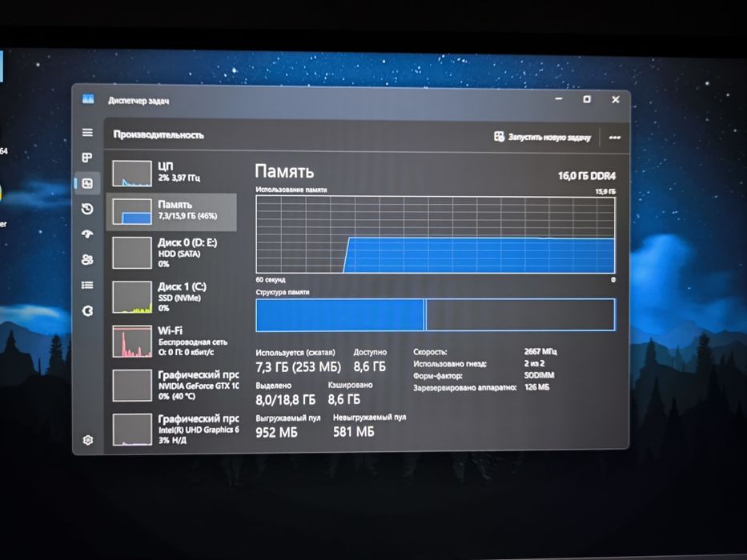Select the Wi-Fi network item
This screenshot has width=747, height=560.
171,341
